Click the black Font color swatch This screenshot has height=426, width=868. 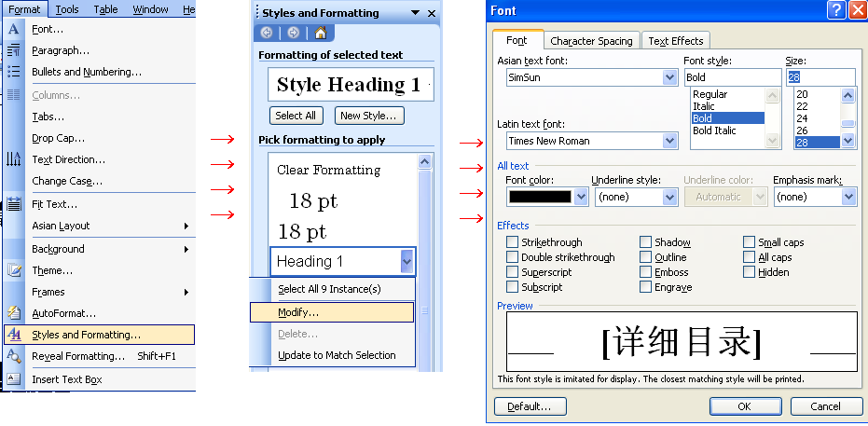click(539, 197)
